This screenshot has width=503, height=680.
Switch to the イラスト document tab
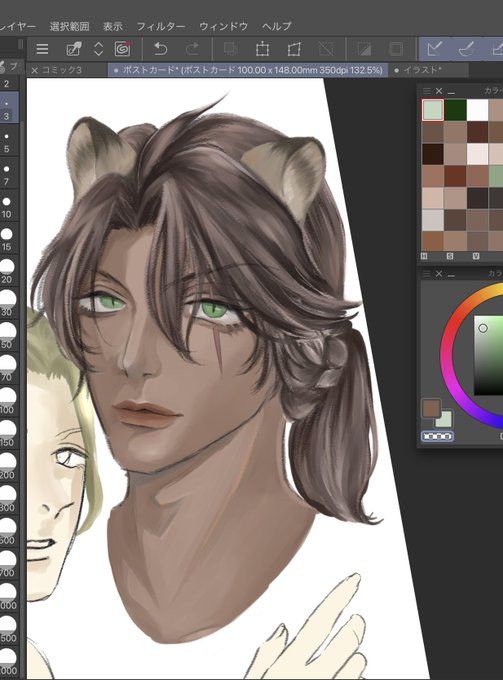tap(422, 70)
